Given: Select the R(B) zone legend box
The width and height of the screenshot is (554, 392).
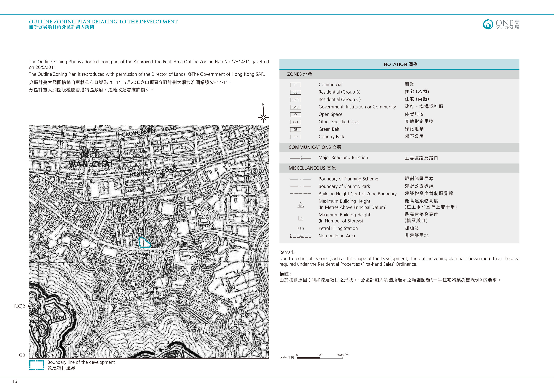Looking at the screenshot, I should pos(296,92).
